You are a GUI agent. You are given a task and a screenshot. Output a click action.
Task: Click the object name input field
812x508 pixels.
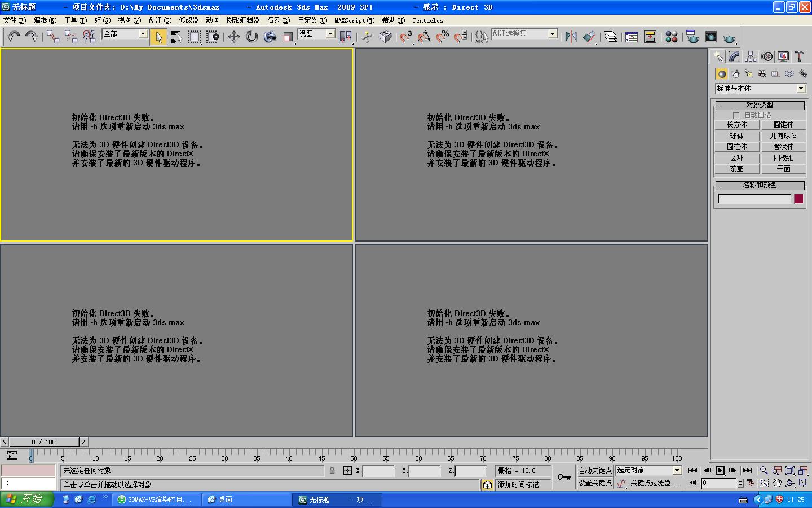pos(754,199)
